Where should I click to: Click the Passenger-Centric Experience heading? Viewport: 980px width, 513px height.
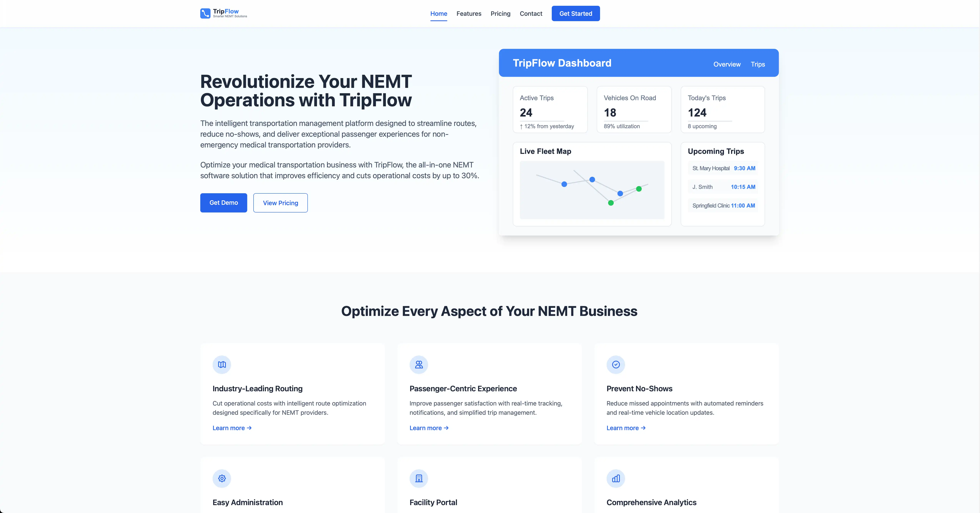point(463,389)
